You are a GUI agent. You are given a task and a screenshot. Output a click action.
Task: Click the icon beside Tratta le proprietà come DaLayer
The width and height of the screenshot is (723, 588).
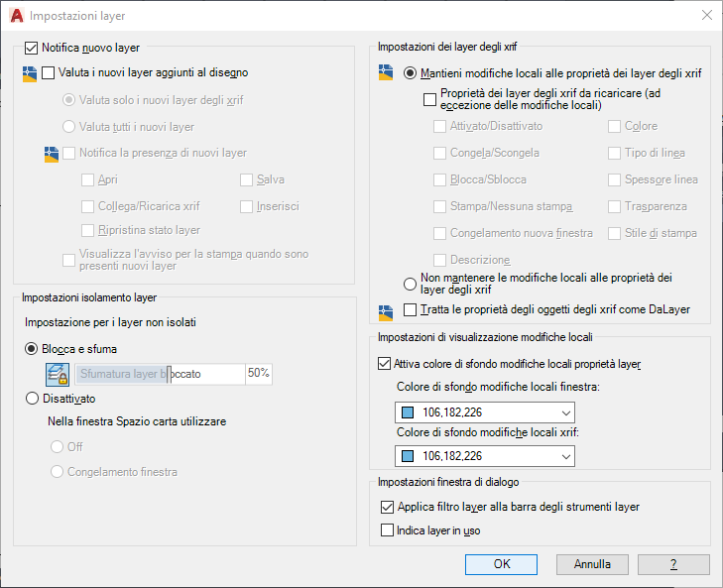(x=386, y=312)
